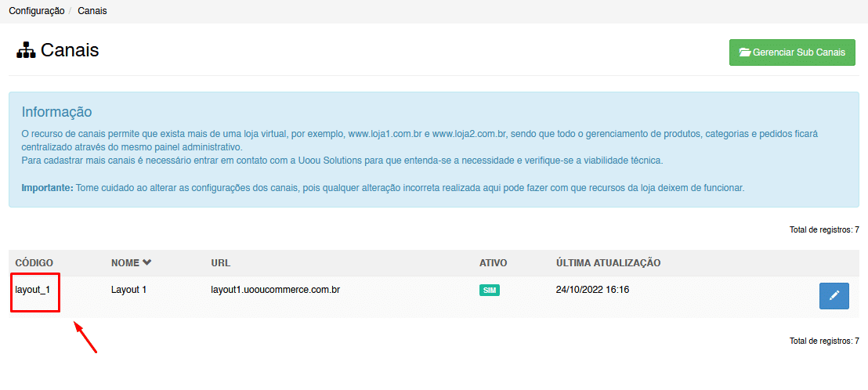This screenshot has width=868, height=390.
Task: Click the ÚLTIMA ATUALIZAÇÃO column header
Action: point(609,263)
